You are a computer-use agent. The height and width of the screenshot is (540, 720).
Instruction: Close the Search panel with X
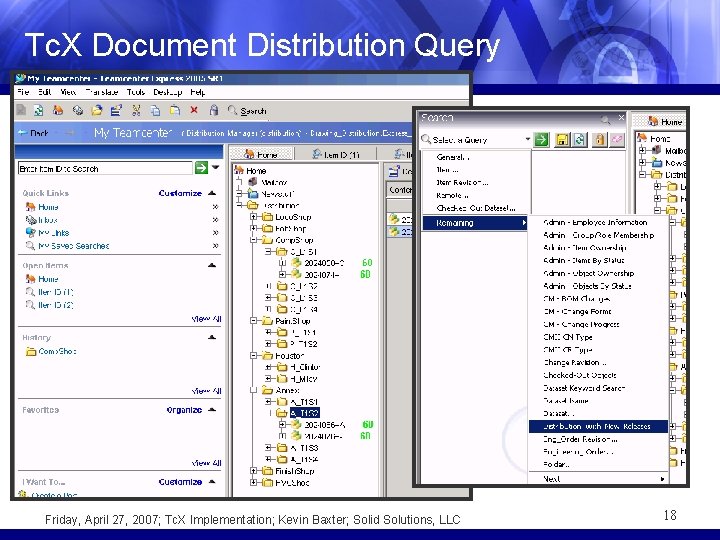[621, 118]
